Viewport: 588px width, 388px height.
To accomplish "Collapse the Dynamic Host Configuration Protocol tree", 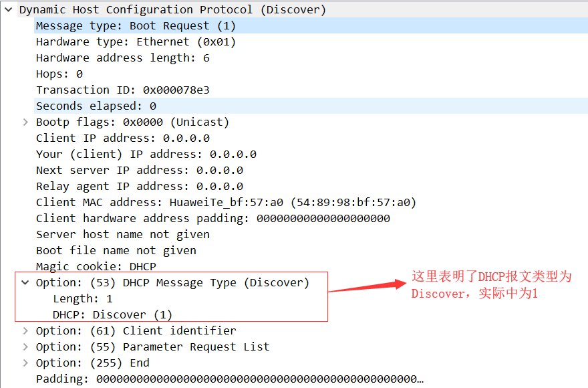I will click(8, 10).
